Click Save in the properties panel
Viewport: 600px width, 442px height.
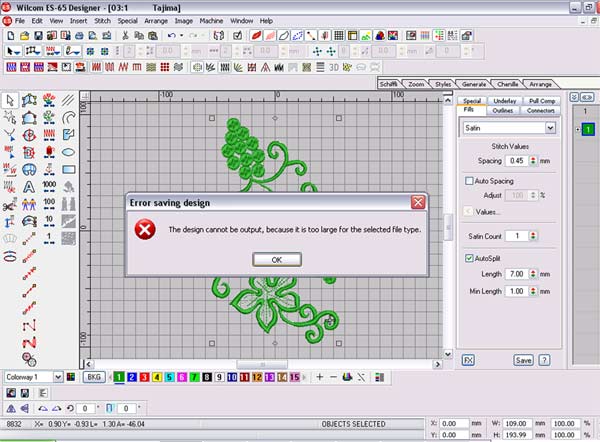[x=523, y=359]
